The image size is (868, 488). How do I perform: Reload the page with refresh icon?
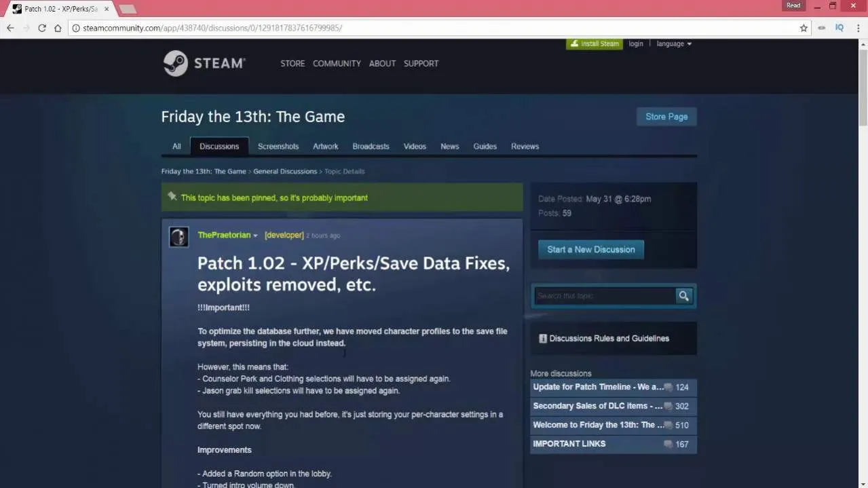pos(42,28)
